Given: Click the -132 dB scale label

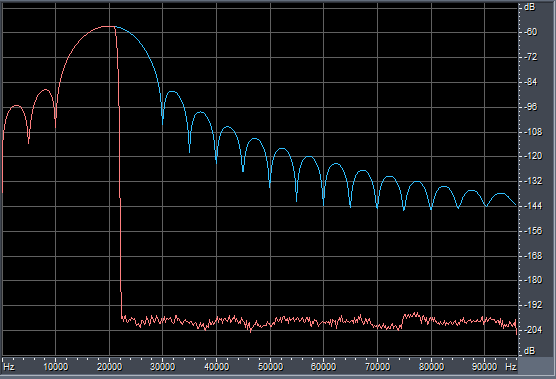Looking at the screenshot, I should (x=533, y=181).
